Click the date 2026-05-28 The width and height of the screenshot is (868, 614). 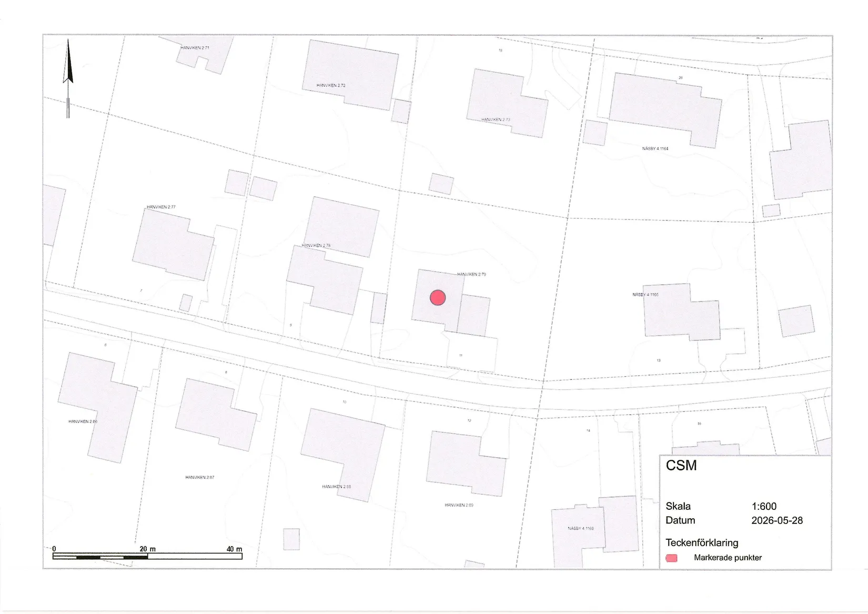[777, 520]
